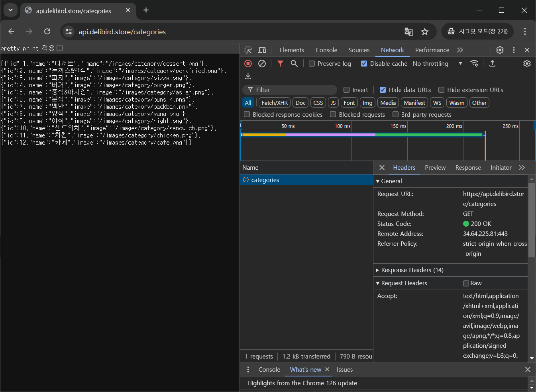
Task: Collapse the General section
Action: (x=391, y=181)
